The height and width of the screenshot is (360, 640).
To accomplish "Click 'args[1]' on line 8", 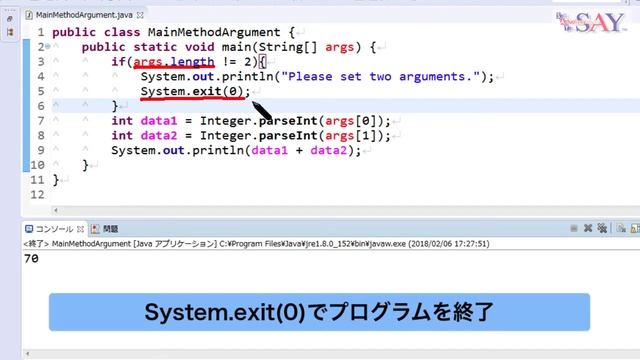I will click(x=350, y=136).
